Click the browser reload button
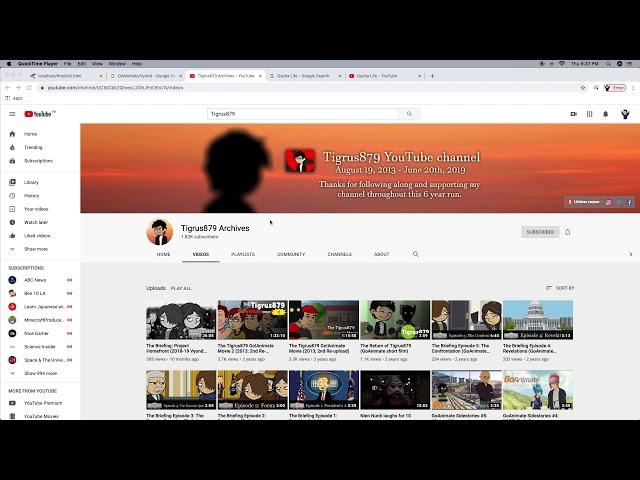 [29, 87]
